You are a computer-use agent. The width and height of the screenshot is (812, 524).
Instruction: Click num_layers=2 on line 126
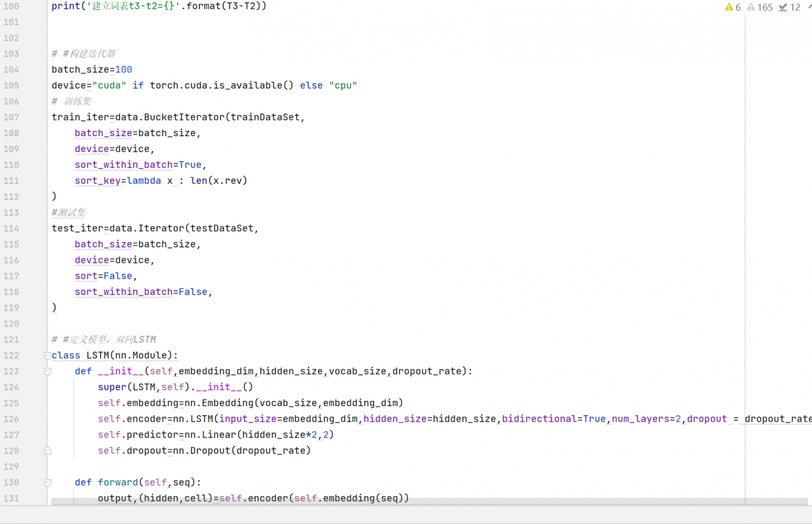click(x=646, y=419)
